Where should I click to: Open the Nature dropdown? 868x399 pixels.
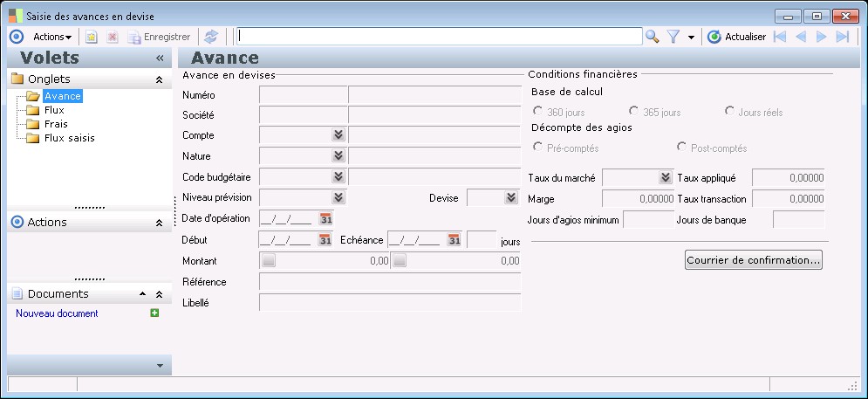click(x=338, y=155)
